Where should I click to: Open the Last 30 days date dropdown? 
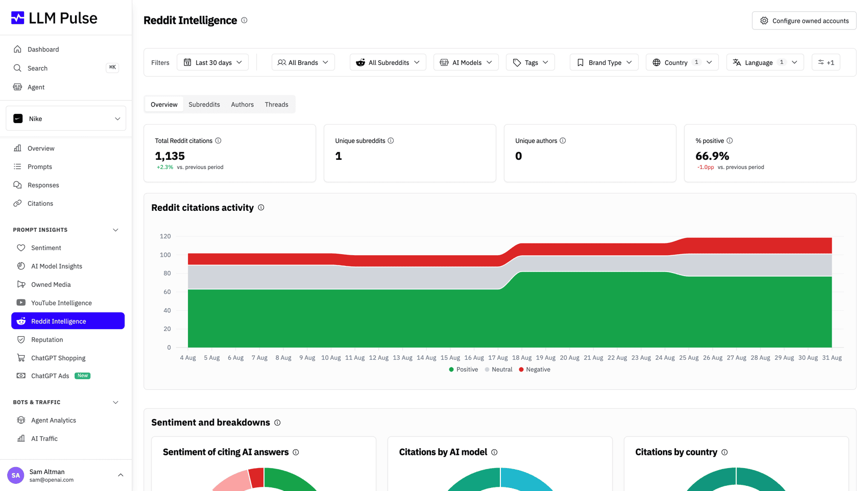(x=212, y=62)
